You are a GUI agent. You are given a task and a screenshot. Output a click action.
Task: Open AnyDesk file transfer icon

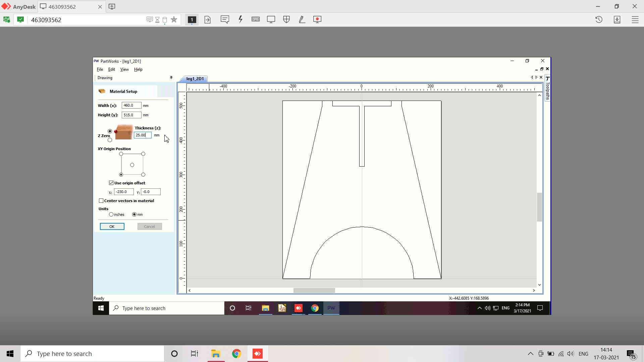208,20
